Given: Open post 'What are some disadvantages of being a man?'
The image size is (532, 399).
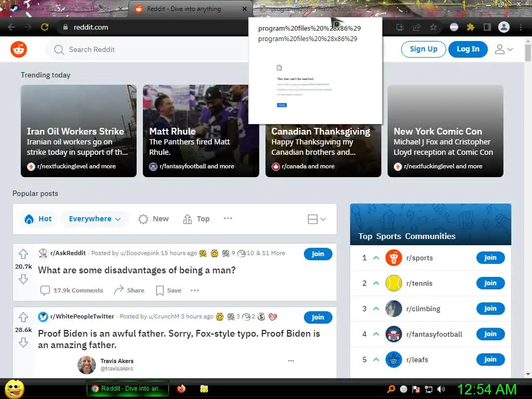Looking at the screenshot, I should click(x=137, y=270).
